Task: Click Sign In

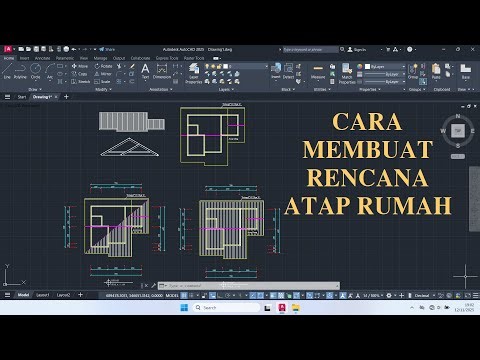Action: coord(357,49)
